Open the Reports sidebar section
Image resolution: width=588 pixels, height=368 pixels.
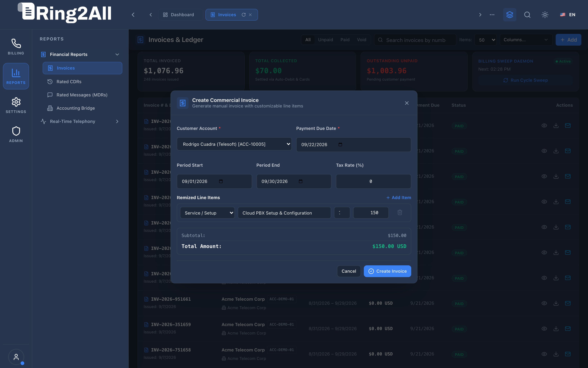click(16, 76)
